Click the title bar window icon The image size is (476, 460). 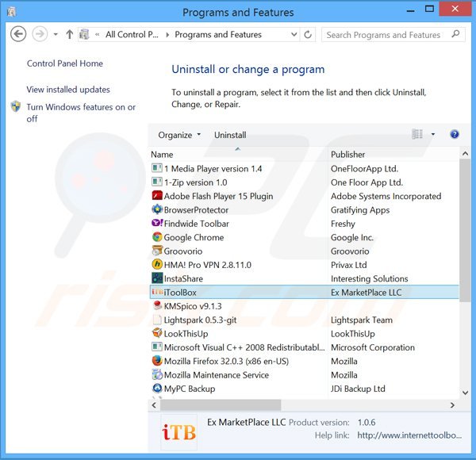(x=12, y=12)
